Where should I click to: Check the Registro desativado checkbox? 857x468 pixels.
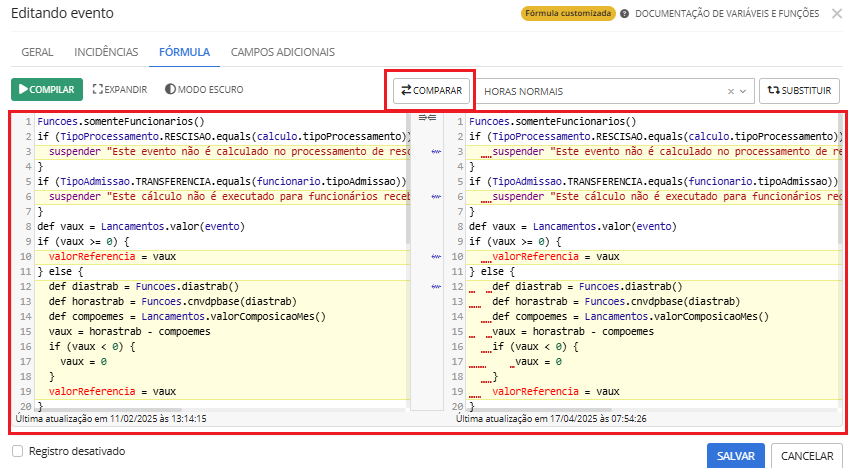pos(17,451)
